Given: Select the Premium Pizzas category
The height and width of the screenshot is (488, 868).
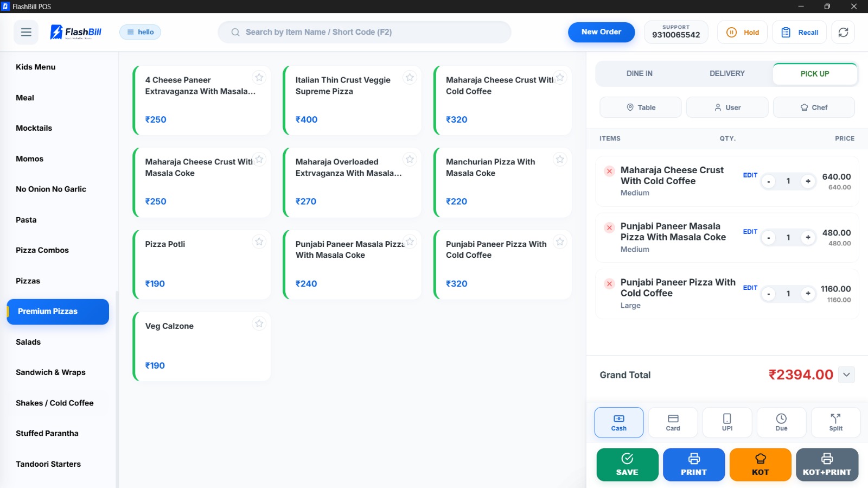Looking at the screenshot, I should pyautogui.click(x=58, y=312).
